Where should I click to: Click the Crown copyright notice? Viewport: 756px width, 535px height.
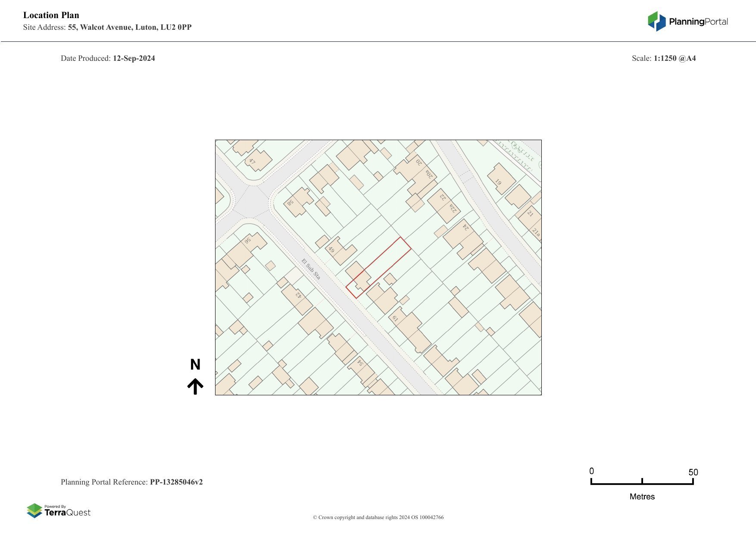378,517
